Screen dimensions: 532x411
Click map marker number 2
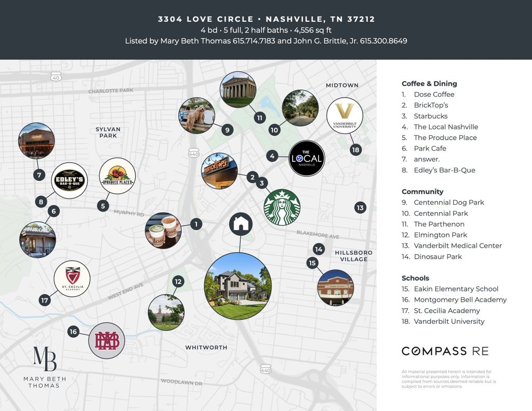(x=252, y=177)
